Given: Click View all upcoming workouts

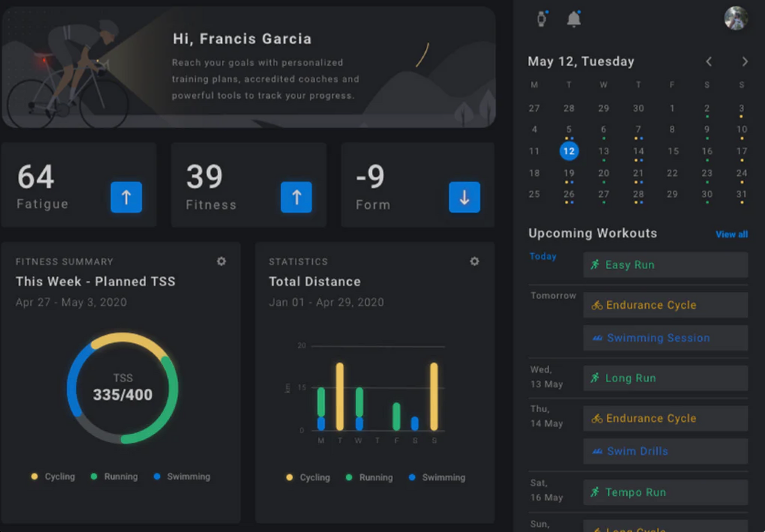Looking at the screenshot, I should tap(731, 234).
